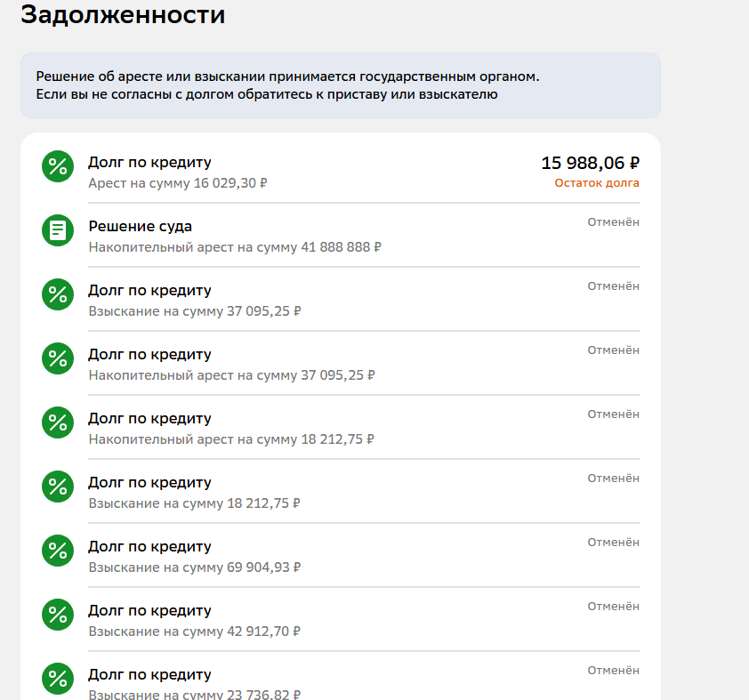Click percent icon beside arrest 16 029,30 ₽
Screen dimensions: 749x700
click(x=58, y=166)
